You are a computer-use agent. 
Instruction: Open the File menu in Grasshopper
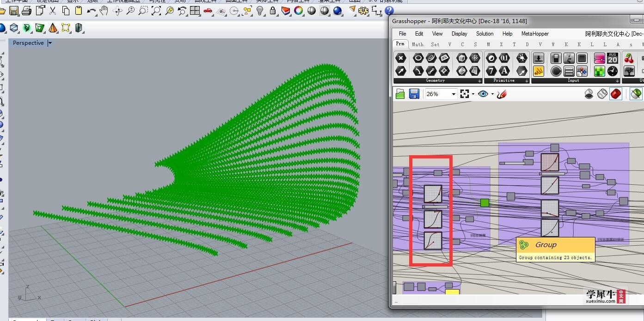[403, 34]
